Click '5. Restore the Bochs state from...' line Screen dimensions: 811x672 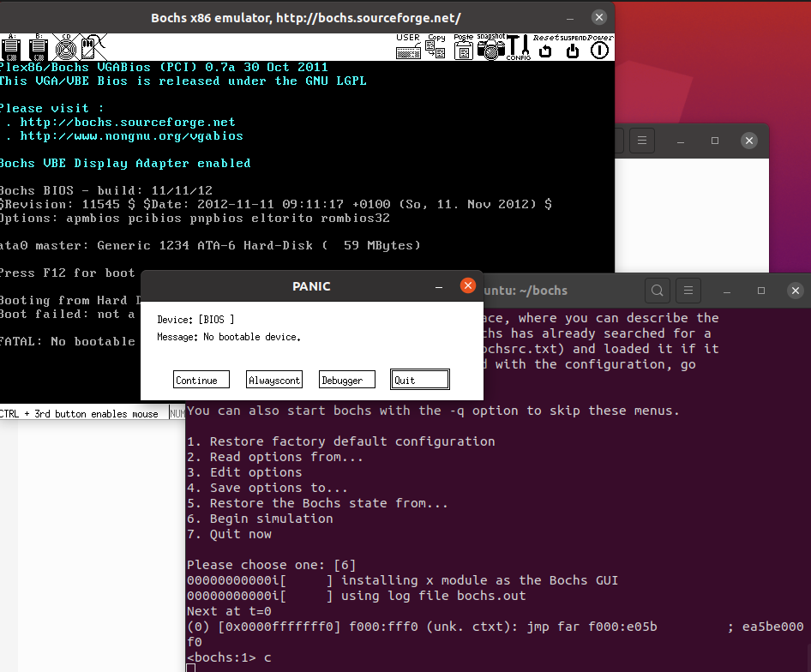(x=317, y=503)
